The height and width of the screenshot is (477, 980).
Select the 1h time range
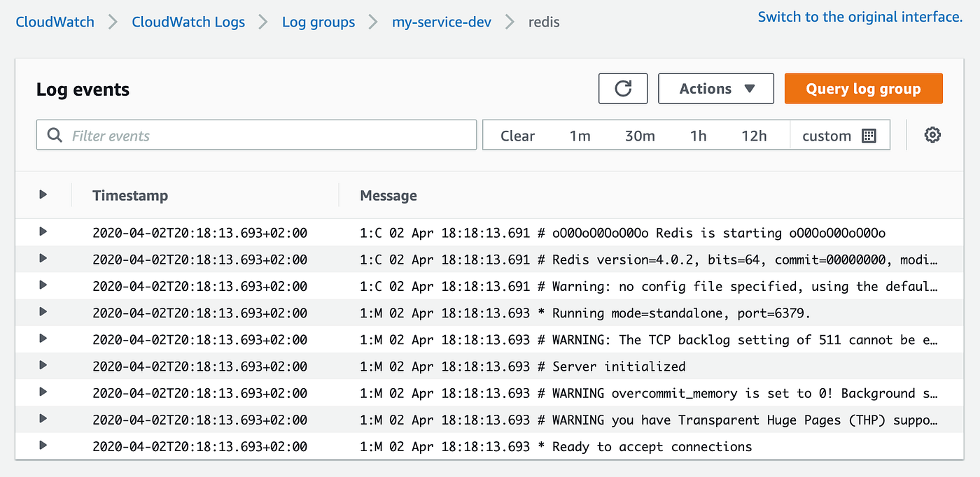point(698,136)
